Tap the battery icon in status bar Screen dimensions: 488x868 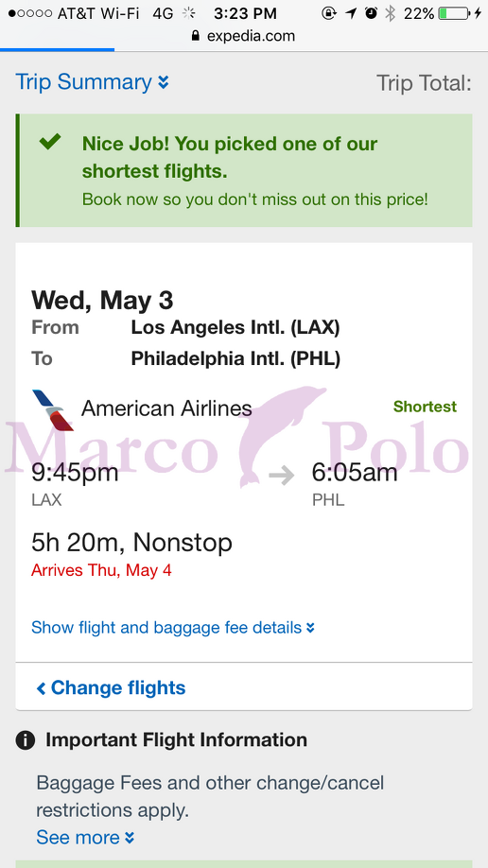pos(454,13)
